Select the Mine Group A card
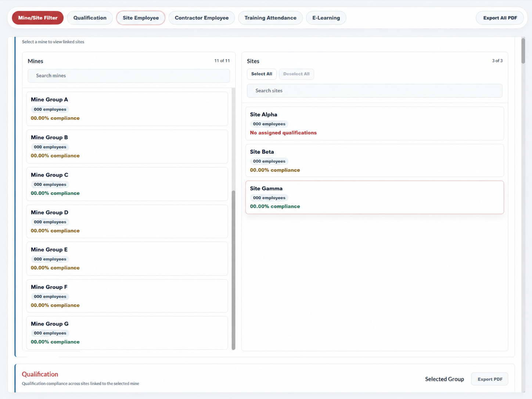Image resolution: width=532 pixels, height=399 pixels. click(x=127, y=109)
